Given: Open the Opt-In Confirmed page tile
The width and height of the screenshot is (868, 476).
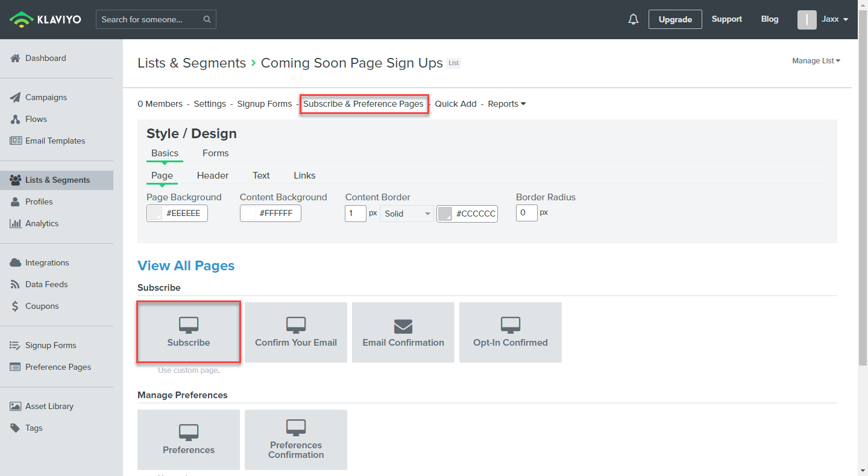Looking at the screenshot, I should (511, 332).
